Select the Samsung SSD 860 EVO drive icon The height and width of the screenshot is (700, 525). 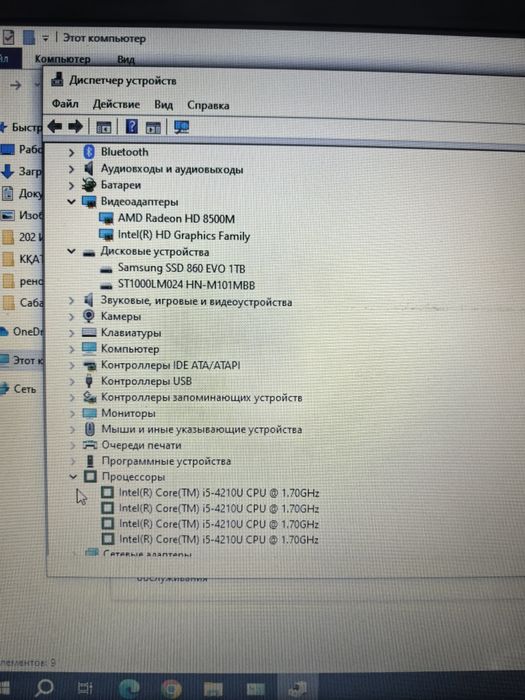point(106,270)
